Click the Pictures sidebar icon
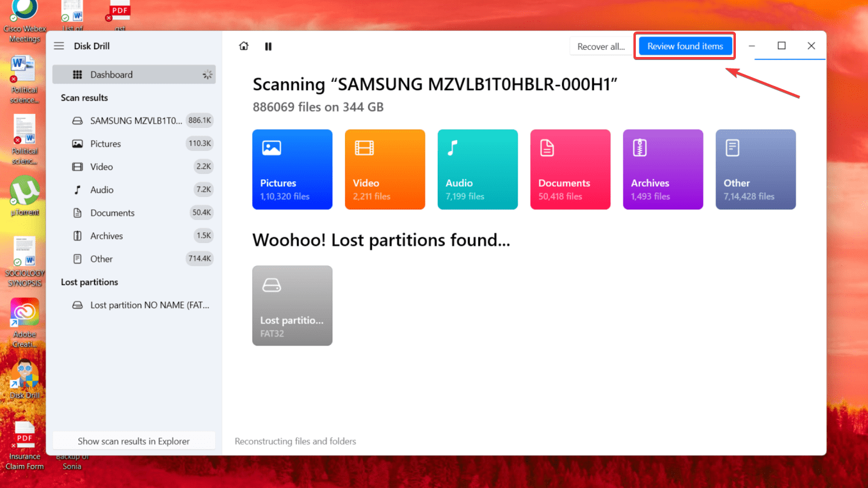The height and width of the screenshot is (488, 868). tap(78, 144)
